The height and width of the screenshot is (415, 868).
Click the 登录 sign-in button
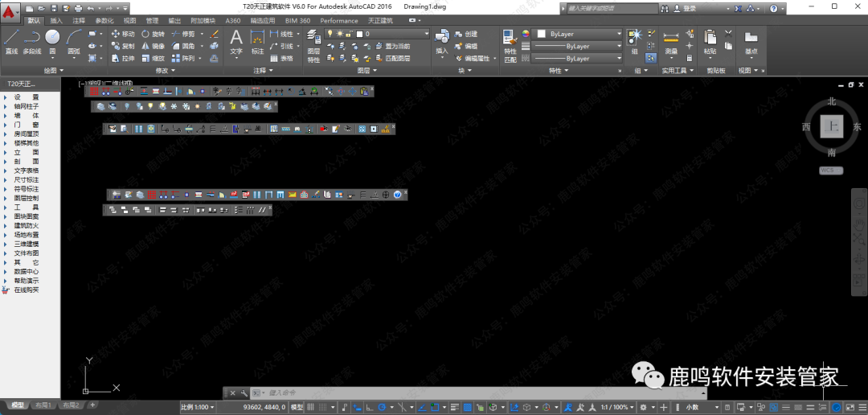point(689,8)
